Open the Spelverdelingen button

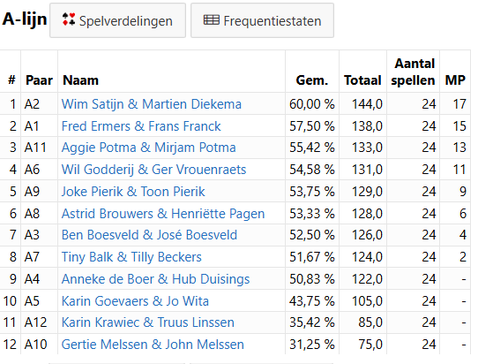point(118,21)
